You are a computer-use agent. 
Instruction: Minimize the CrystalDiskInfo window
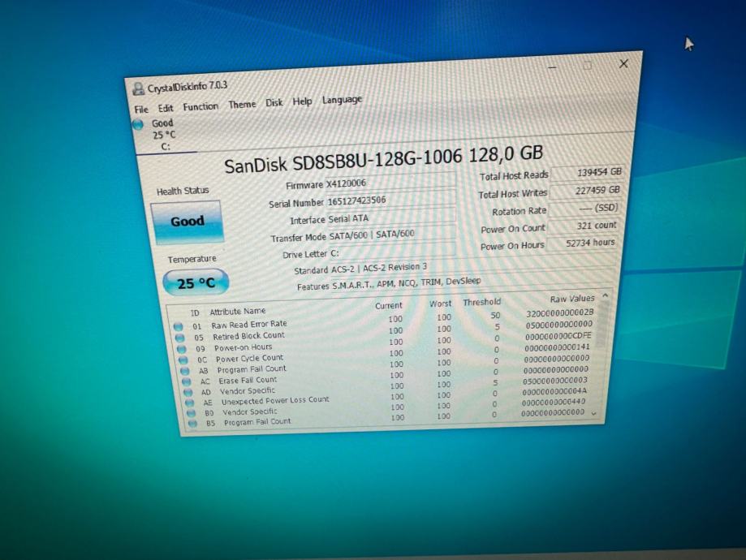[x=552, y=68]
